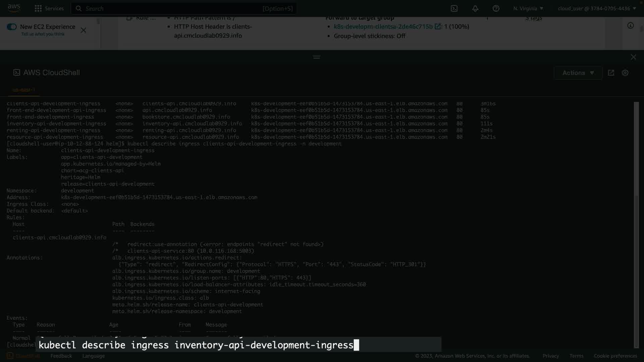Open the Services grid menu

(x=38, y=8)
